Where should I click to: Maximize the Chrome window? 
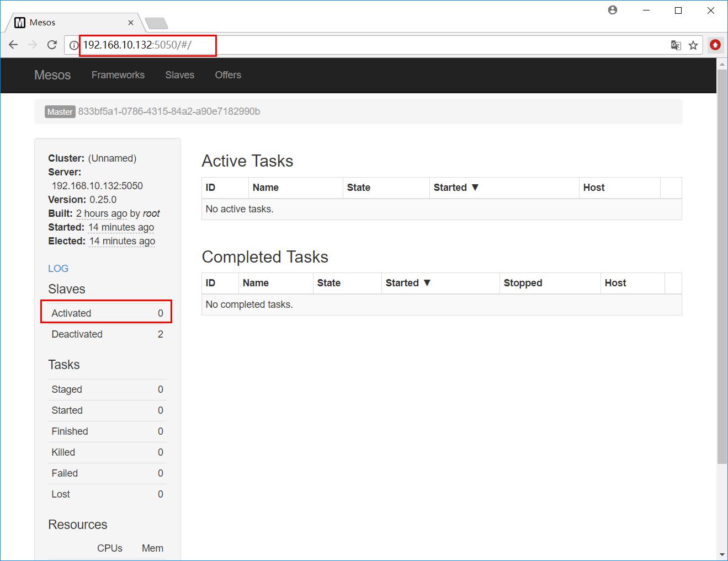(678, 10)
